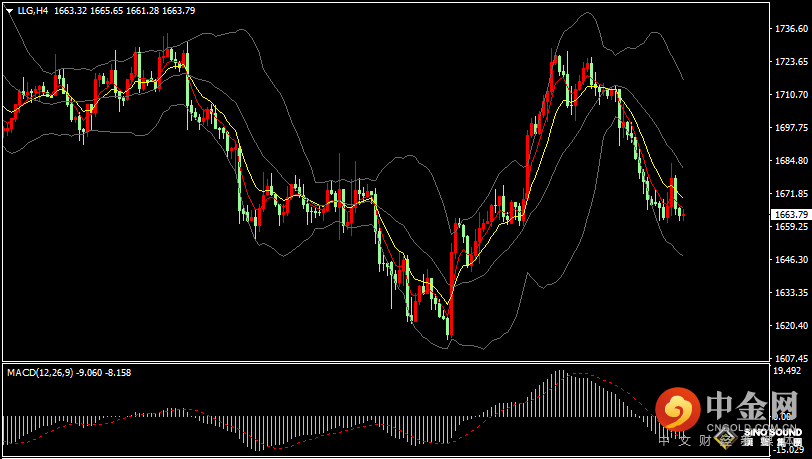Click the small triangle before LLG,H4

(10, 11)
